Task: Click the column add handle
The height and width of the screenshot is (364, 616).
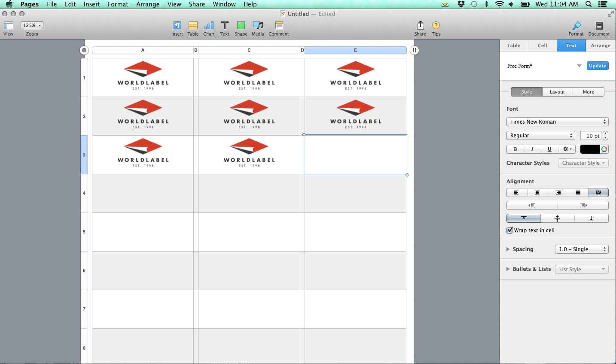Action: click(x=415, y=50)
